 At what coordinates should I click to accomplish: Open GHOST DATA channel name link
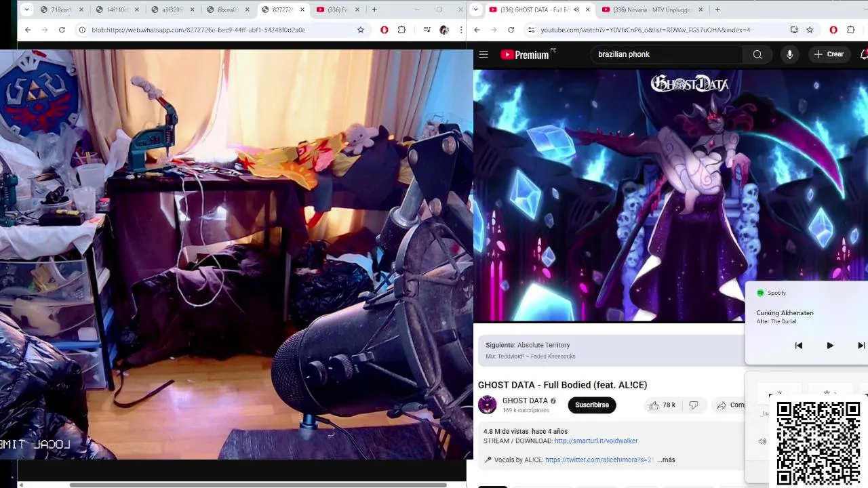click(x=525, y=401)
